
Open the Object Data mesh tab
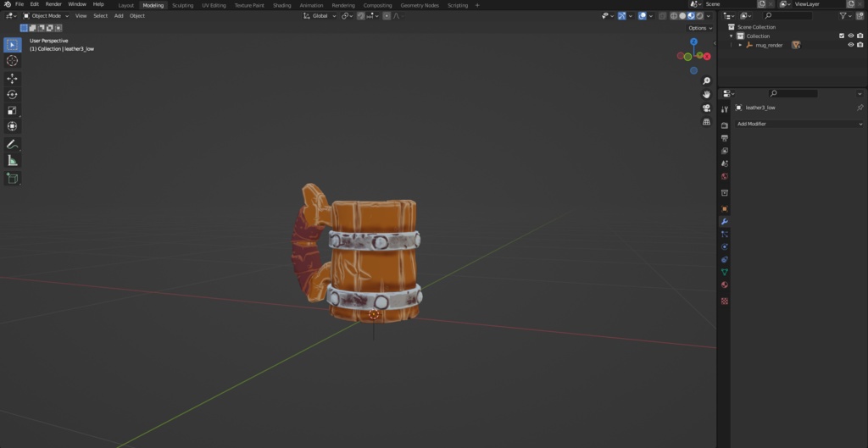point(725,272)
